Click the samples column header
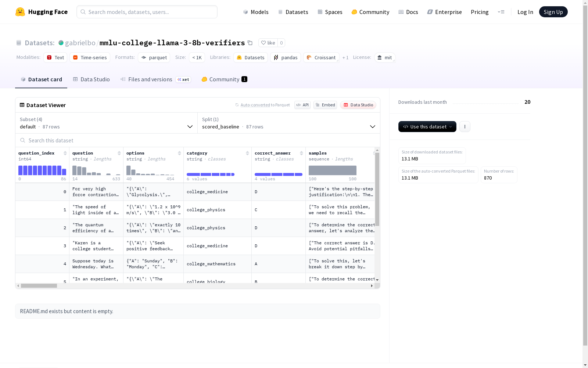The height and width of the screenshot is (368, 588). (x=318, y=153)
